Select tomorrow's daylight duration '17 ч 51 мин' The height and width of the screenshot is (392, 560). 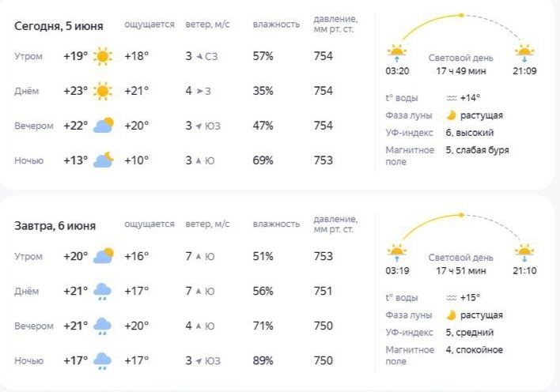click(460, 270)
